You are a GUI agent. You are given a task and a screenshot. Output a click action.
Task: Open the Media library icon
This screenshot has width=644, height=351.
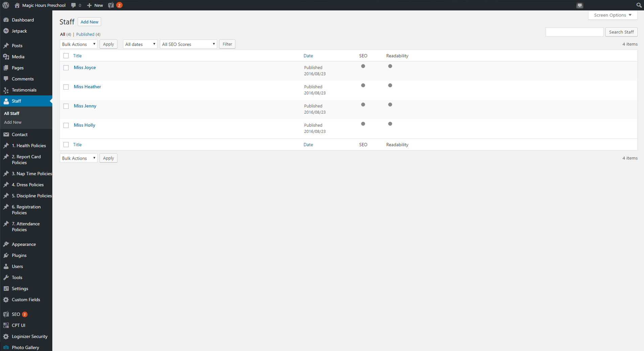7,56
